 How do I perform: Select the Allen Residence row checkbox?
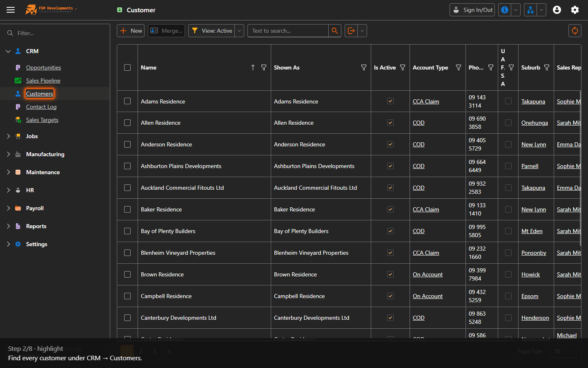click(x=127, y=123)
